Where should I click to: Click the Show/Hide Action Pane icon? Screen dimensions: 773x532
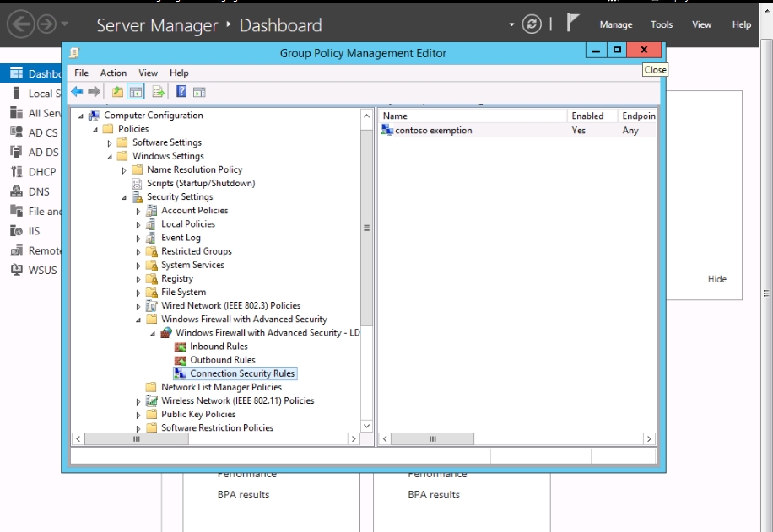click(199, 92)
